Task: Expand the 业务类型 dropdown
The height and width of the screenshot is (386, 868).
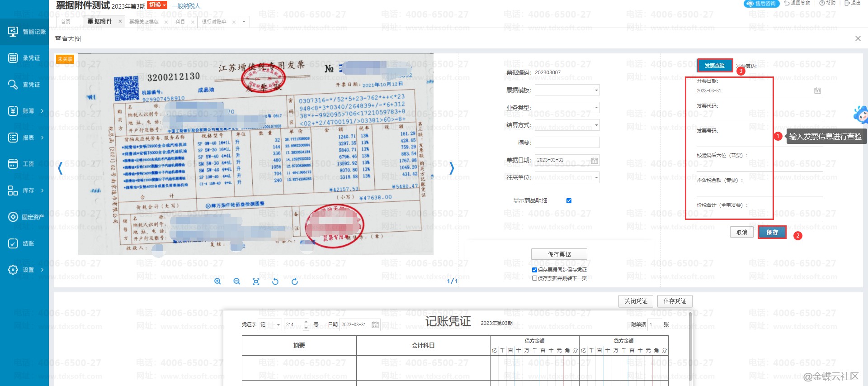Action: 596,108
